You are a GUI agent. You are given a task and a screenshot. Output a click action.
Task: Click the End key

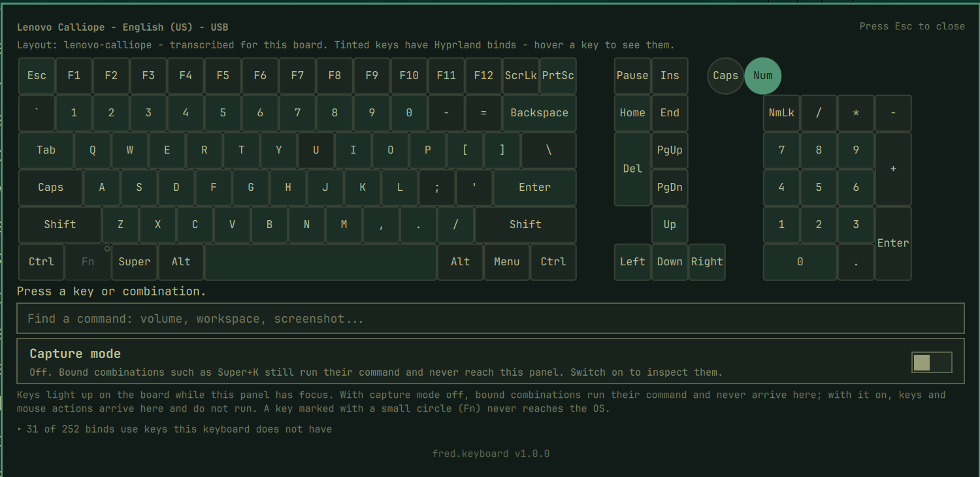[x=670, y=113]
